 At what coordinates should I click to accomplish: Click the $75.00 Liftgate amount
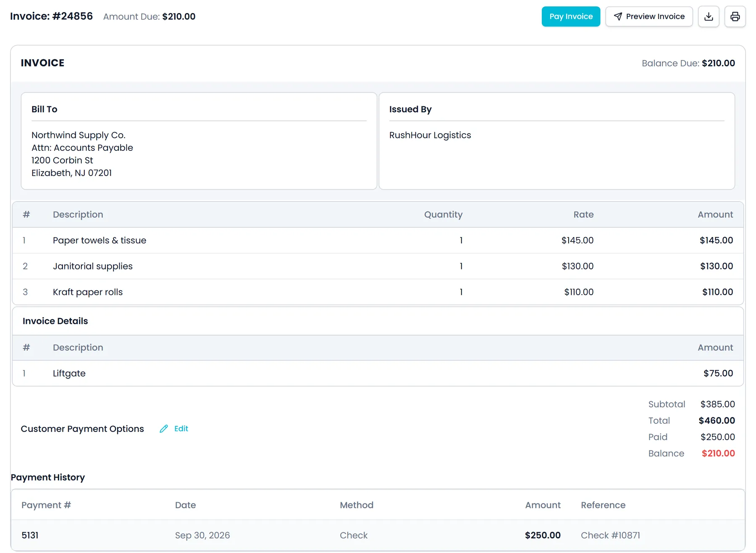(718, 373)
